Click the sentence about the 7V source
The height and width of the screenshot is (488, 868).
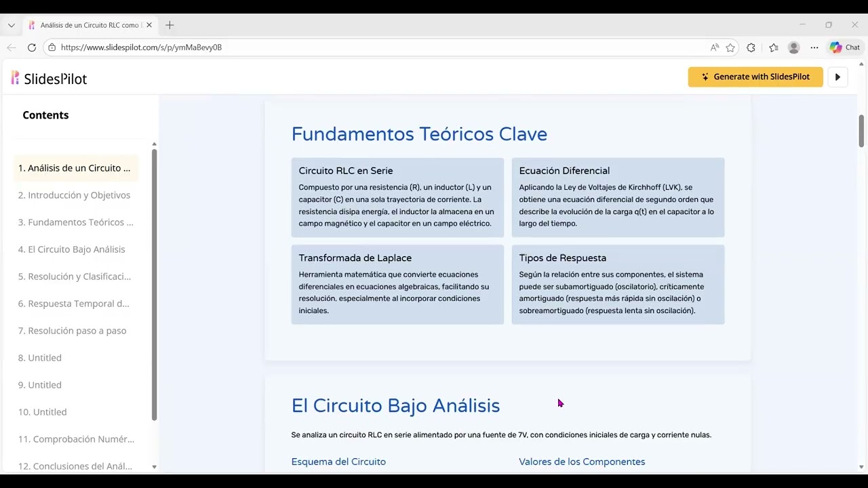[501, 435]
